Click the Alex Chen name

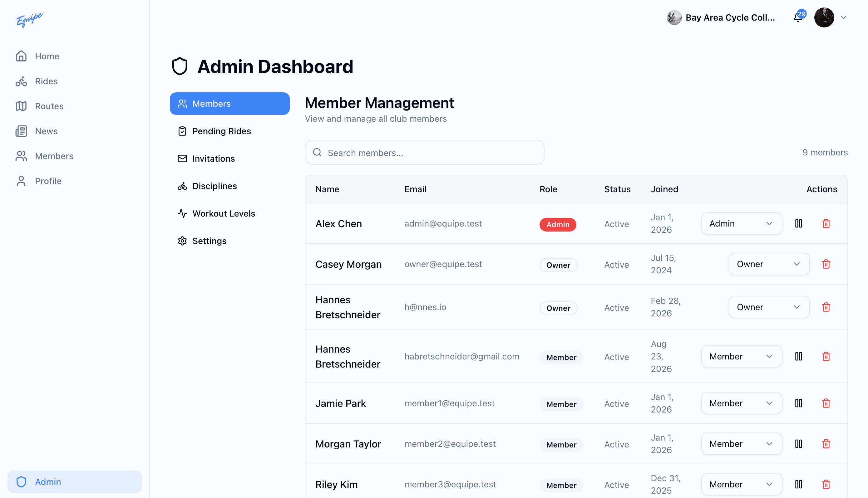[x=338, y=224]
